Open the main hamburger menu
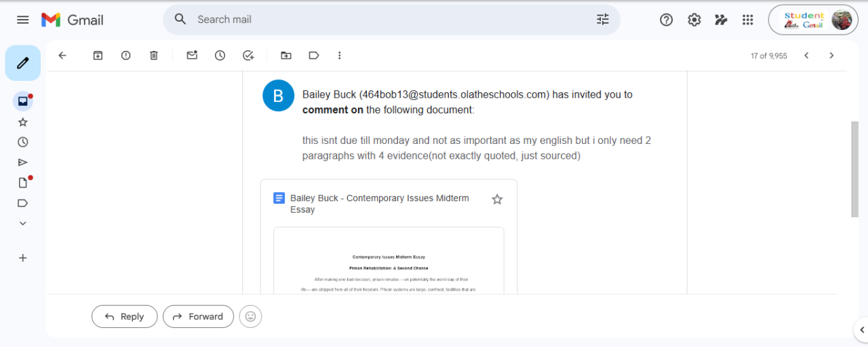 (23, 20)
